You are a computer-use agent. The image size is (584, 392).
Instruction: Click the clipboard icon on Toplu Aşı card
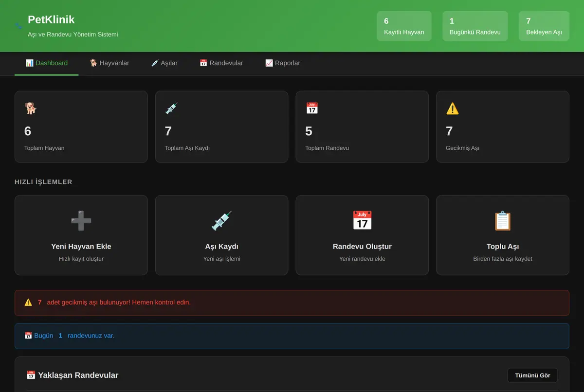[503, 221]
